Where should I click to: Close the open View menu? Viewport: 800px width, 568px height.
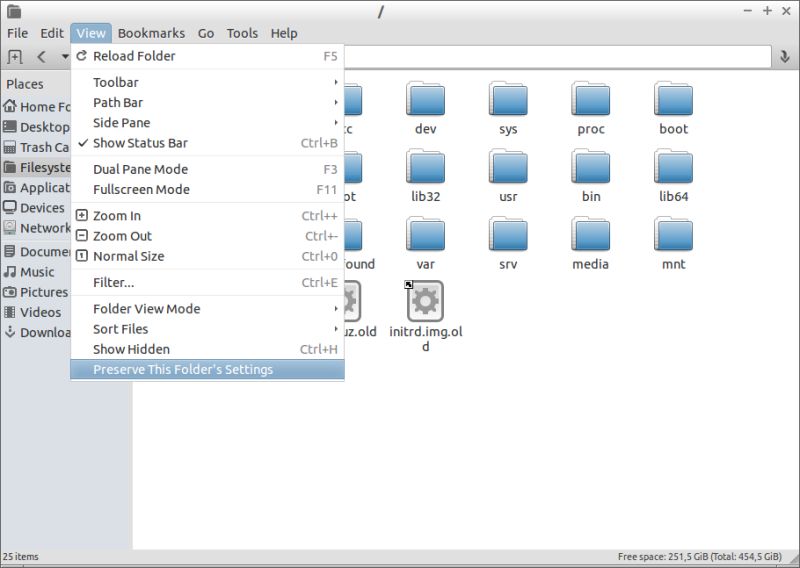tap(91, 33)
